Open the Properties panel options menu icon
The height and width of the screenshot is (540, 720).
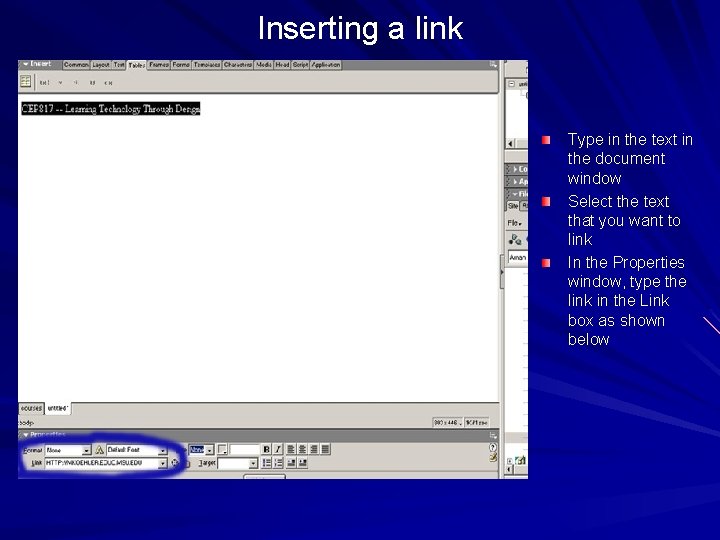click(x=493, y=435)
